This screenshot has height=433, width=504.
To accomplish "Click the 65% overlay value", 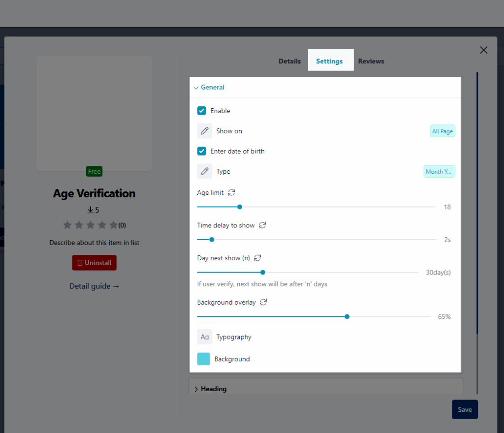I will coord(444,317).
